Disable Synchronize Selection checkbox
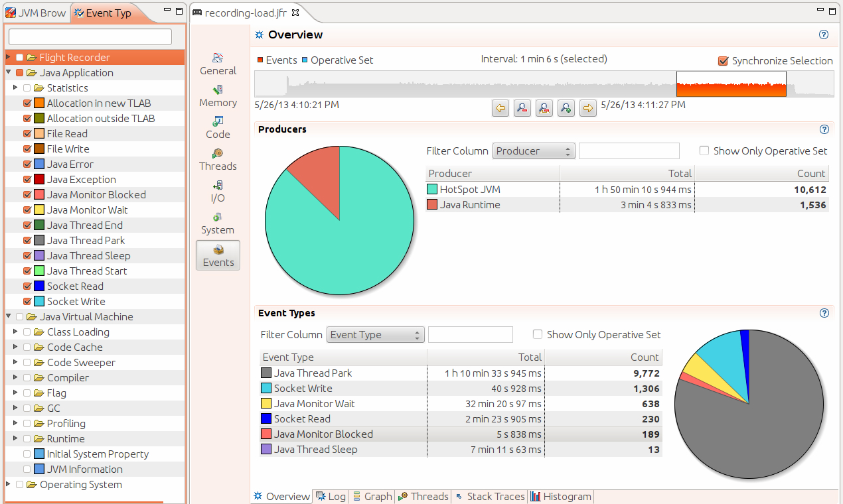This screenshot has height=504, width=843. [724, 61]
